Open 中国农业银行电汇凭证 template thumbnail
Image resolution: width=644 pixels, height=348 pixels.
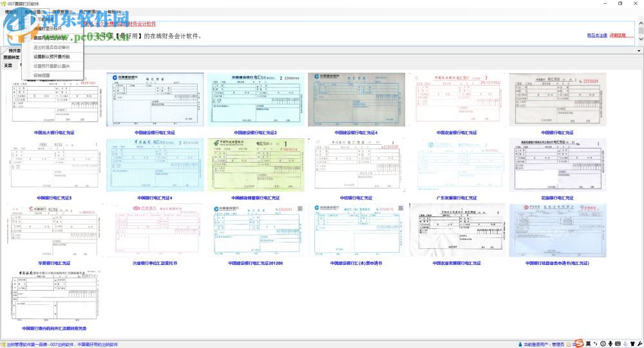(457, 98)
